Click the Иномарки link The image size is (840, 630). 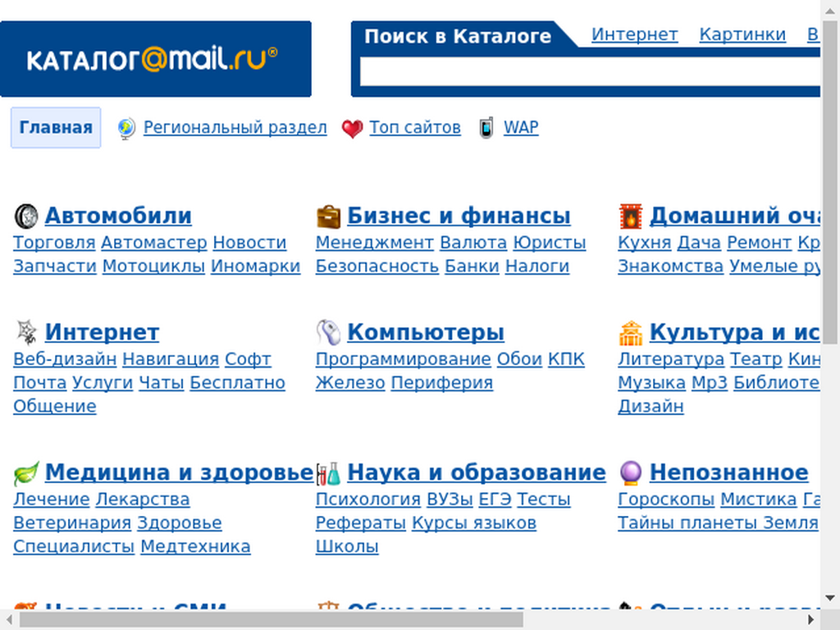pos(256,267)
